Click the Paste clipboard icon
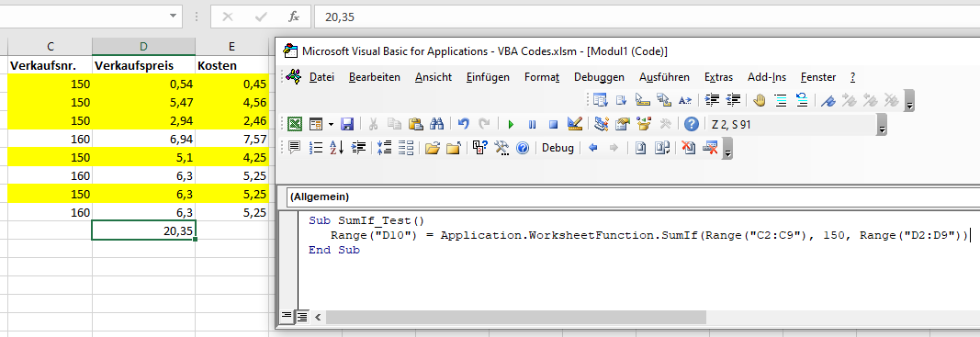Screen dimensions: 980x337 tap(416, 124)
